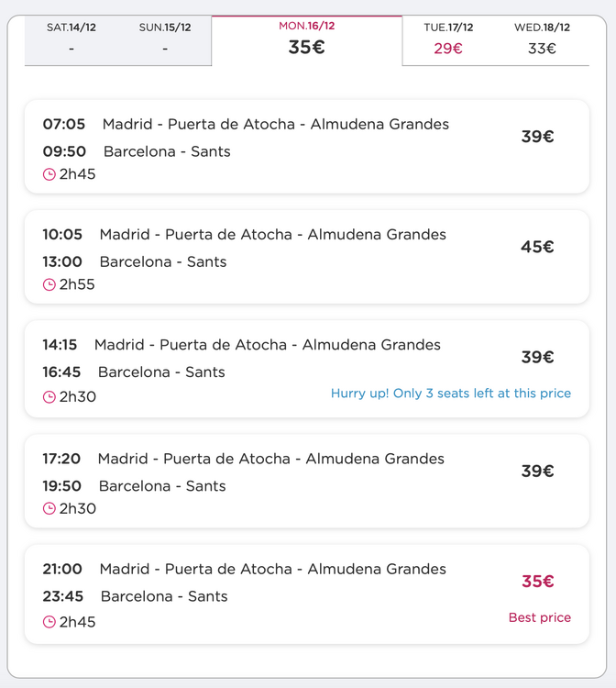Screen dimensions: 616x688
Task: Click the 'Only 3 seats left' notice
Action: [x=451, y=394]
